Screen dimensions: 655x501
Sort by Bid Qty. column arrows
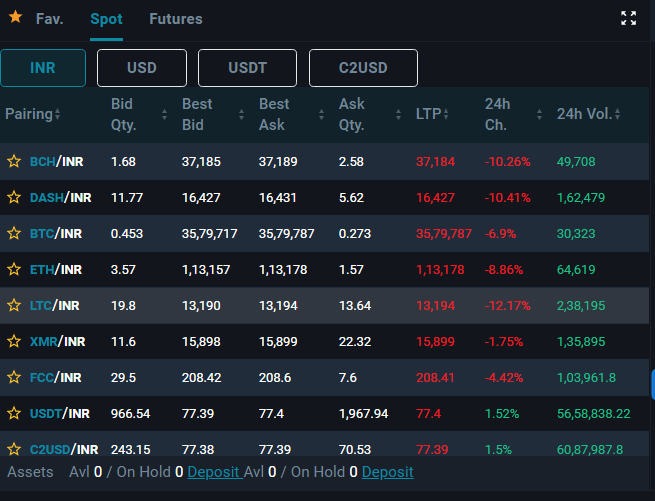(x=165, y=114)
